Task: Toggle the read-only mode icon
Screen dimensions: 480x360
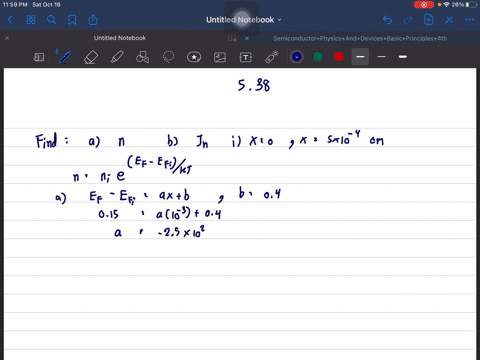Action: point(39,57)
